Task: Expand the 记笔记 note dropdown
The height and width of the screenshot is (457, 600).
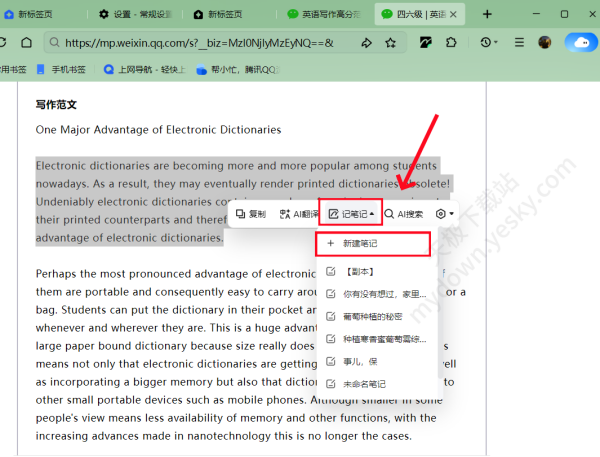Action: point(351,214)
